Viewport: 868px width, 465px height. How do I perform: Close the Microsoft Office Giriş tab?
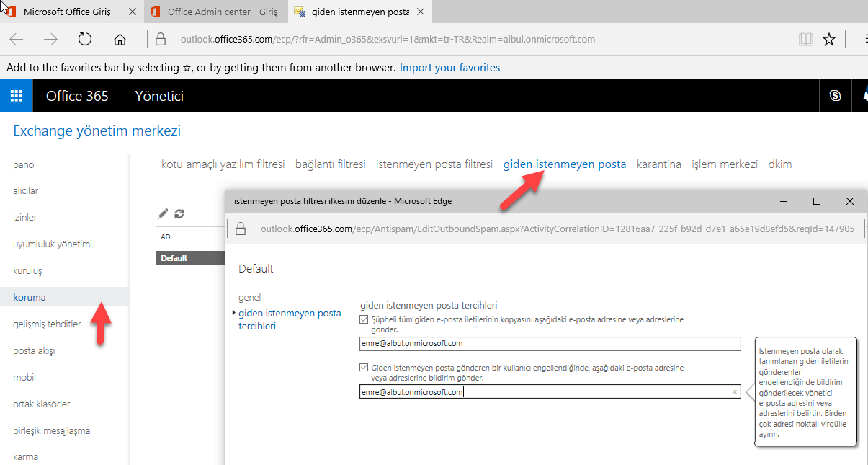pos(131,12)
